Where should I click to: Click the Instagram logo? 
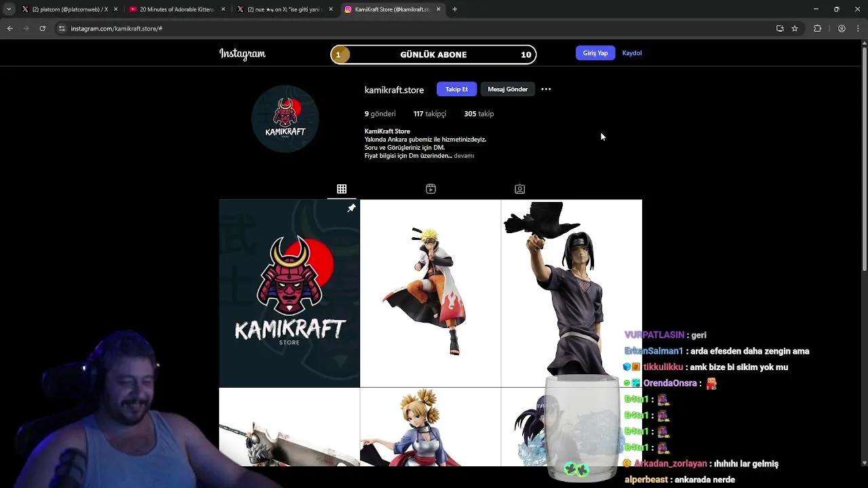click(242, 54)
